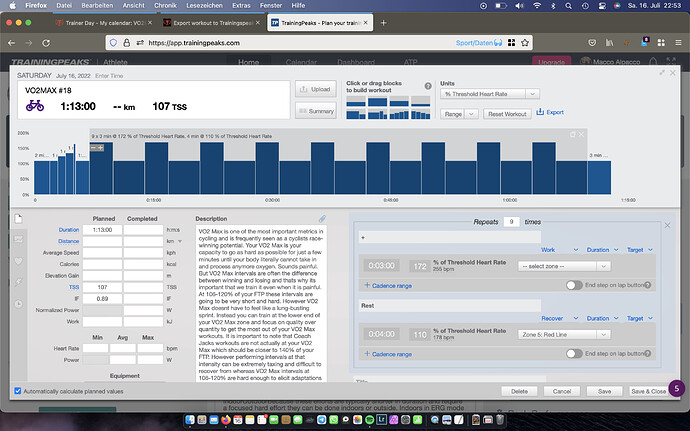Screen dimensions: 690x431
Task: Expand the Range dropdown arrow
Action: [x=471, y=114]
